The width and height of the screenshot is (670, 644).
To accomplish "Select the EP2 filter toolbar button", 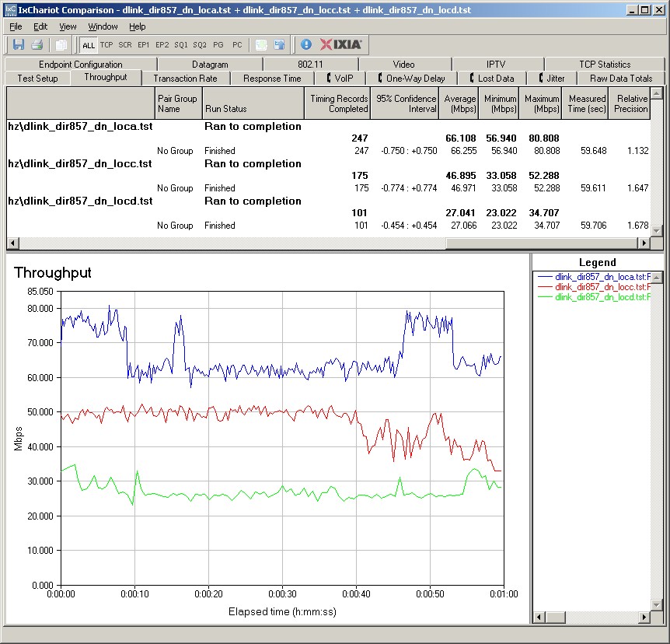I will pos(162,45).
